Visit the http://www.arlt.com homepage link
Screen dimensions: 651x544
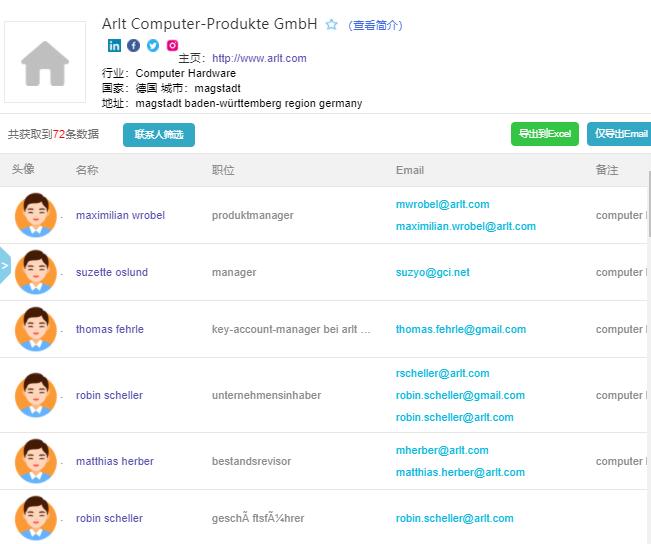259,58
